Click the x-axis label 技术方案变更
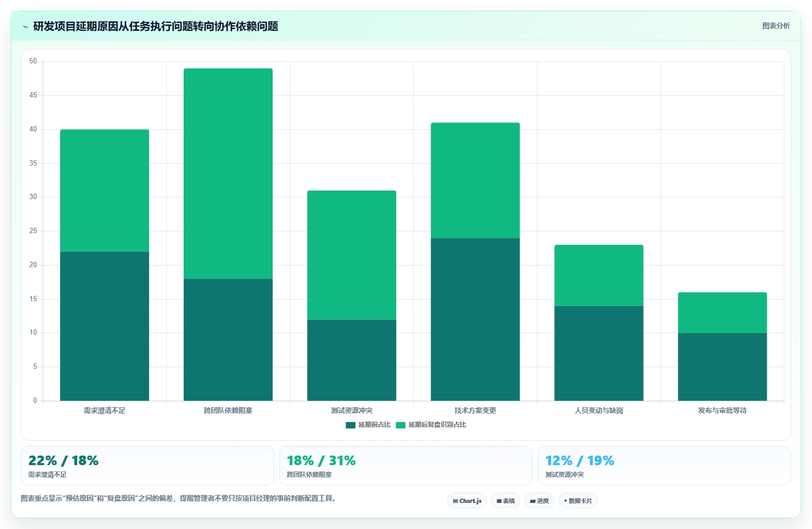 coord(475,410)
